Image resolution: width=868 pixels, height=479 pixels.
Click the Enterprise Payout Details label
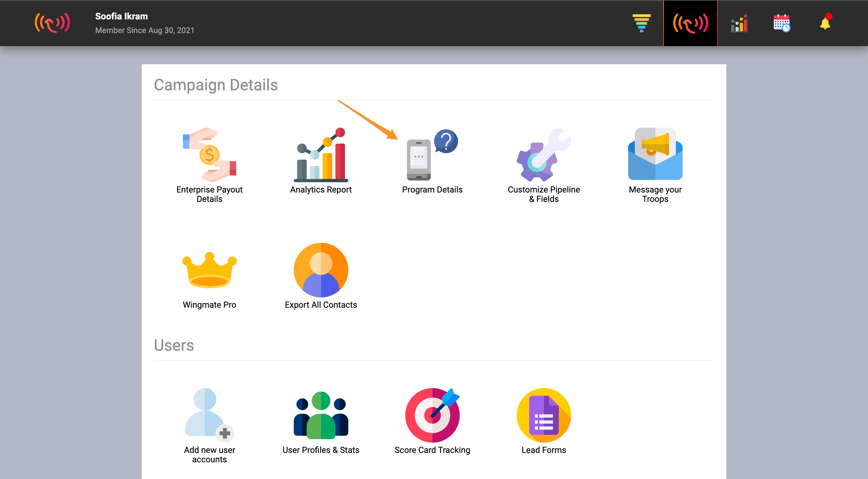coord(210,194)
